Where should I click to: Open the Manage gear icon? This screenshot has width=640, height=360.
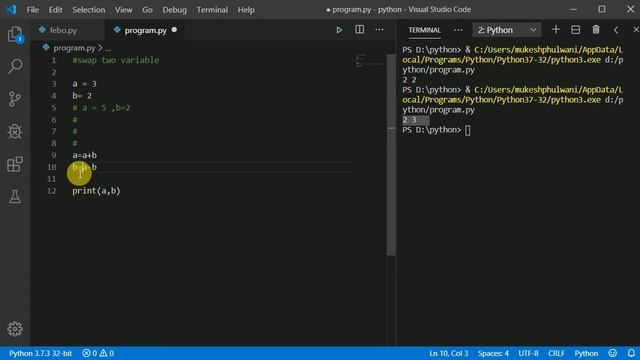click(x=15, y=329)
